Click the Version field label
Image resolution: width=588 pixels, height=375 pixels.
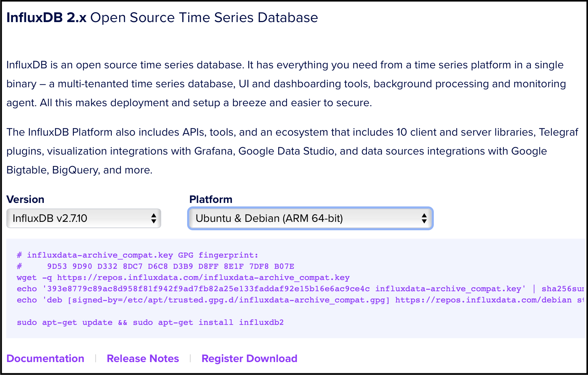pos(25,199)
